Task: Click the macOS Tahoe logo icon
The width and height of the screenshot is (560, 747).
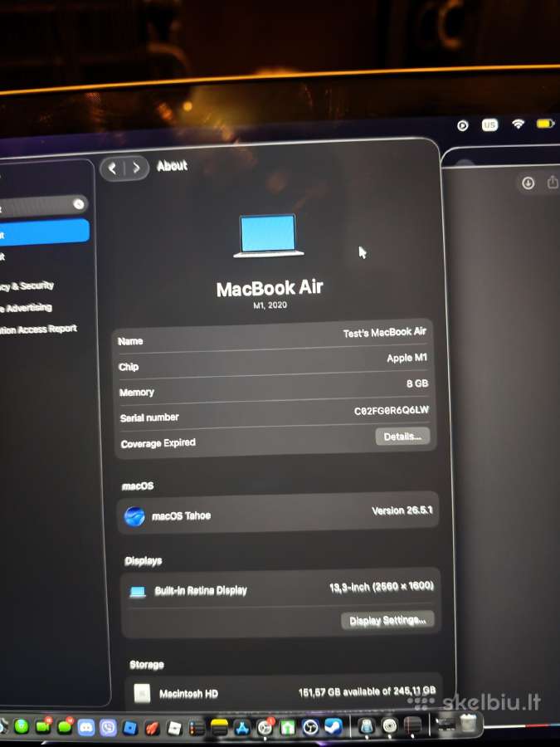Action: [x=134, y=516]
